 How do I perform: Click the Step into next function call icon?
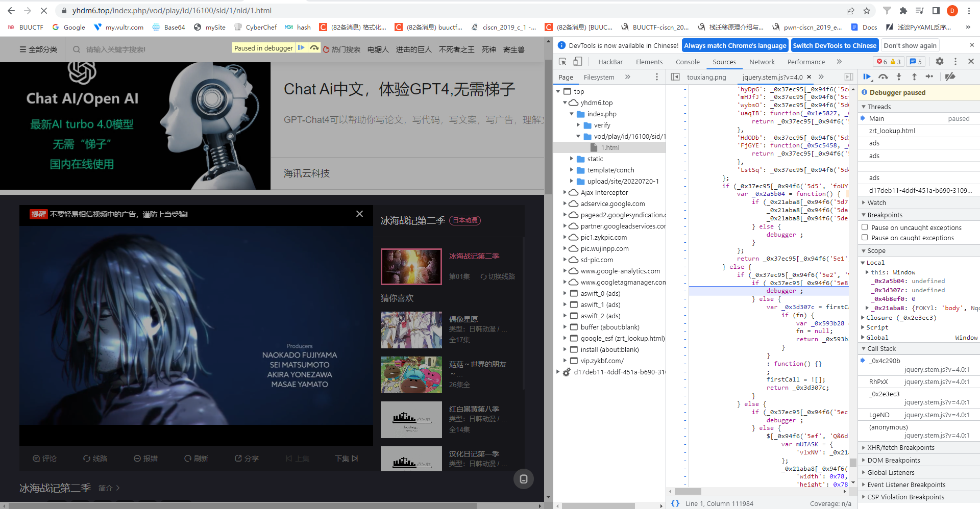pyautogui.click(x=899, y=77)
